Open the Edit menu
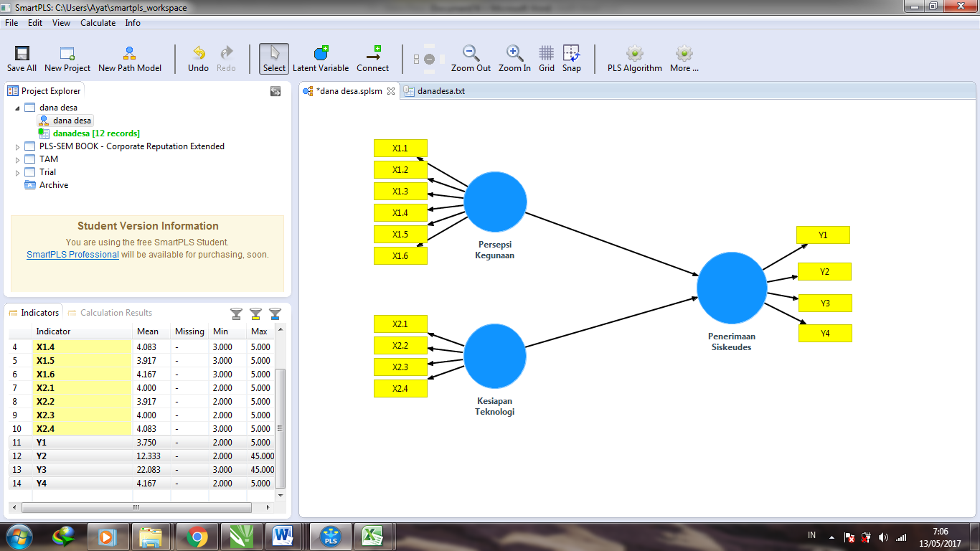Screen dimensions: 980x551 click(x=35, y=23)
